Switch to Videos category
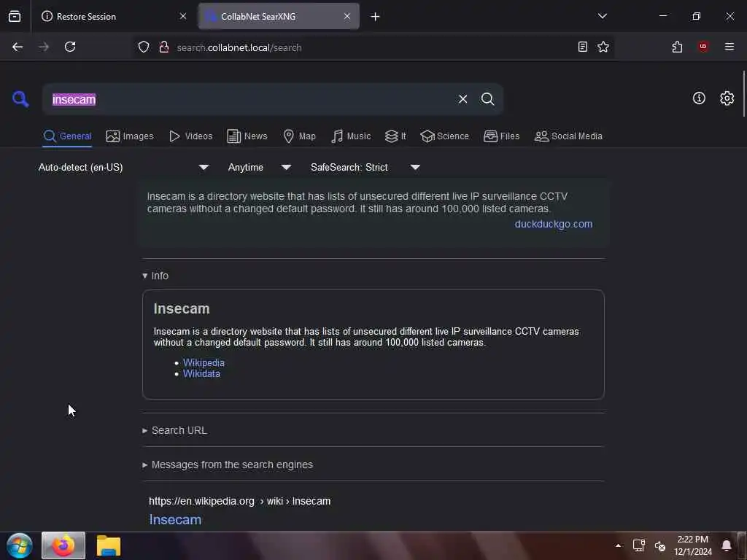 [x=191, y=136]
